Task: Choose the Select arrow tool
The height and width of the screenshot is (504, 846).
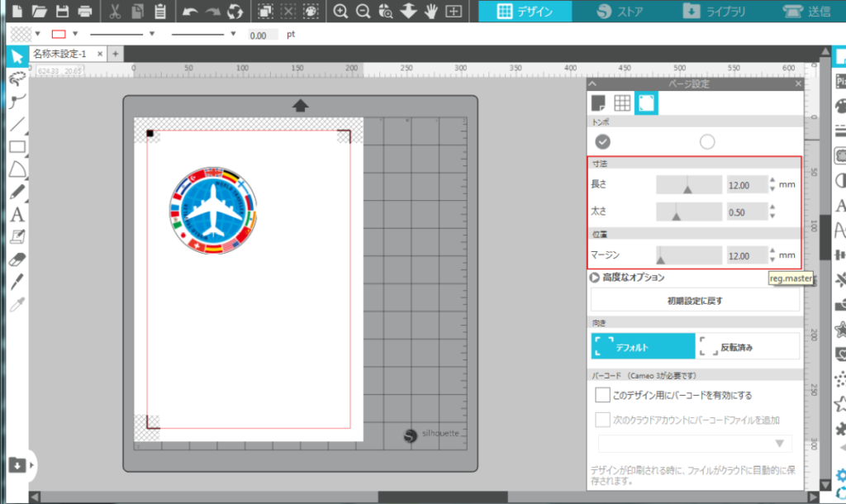Action: coord(17,56)
